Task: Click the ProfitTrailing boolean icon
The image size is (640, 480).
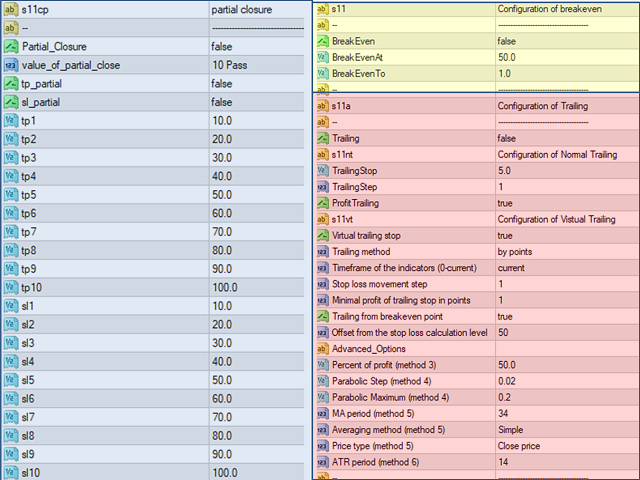Action: coord(323,203)
